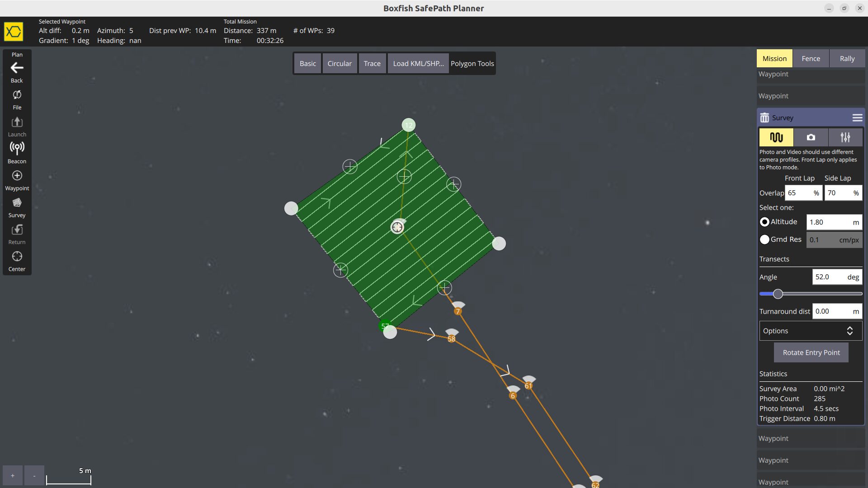Select the Grnd Res radio option

[764, 239]
